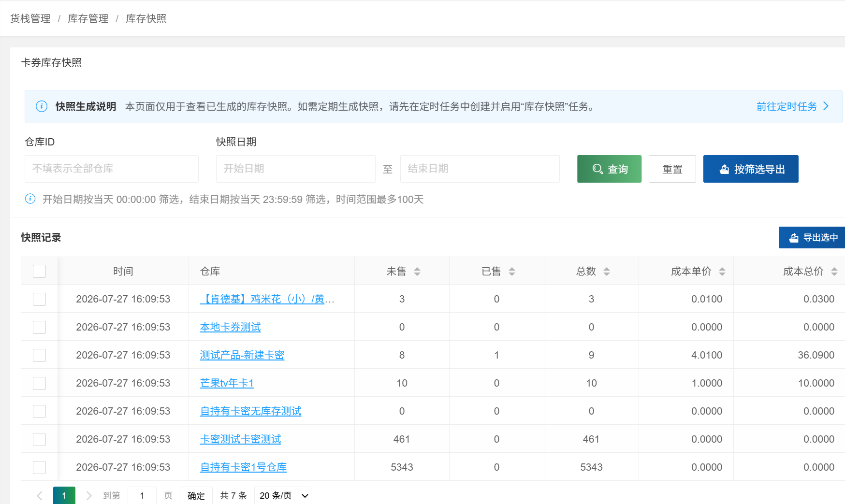Sort the table by 成本单价 arrows
Viewport: 845px width, 504px height.
pyautogui.click(x=722, y=272)
